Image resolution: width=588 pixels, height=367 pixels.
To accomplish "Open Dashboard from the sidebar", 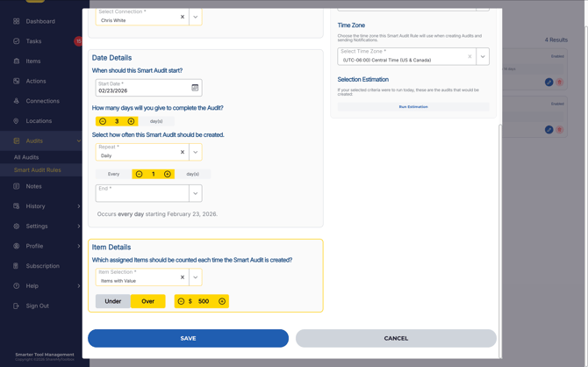I will [x=40, y=21].
